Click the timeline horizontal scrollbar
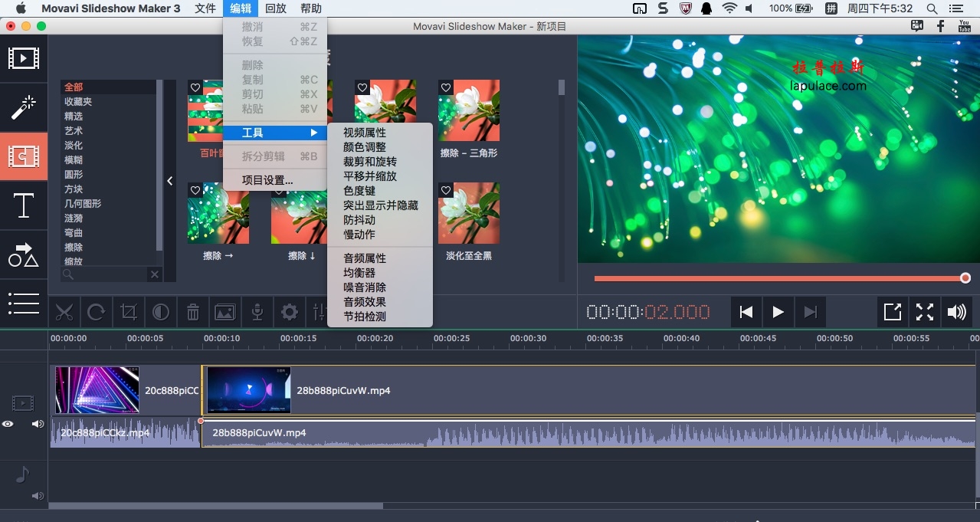This screenshot has width=980, height=522. point(216,506)
